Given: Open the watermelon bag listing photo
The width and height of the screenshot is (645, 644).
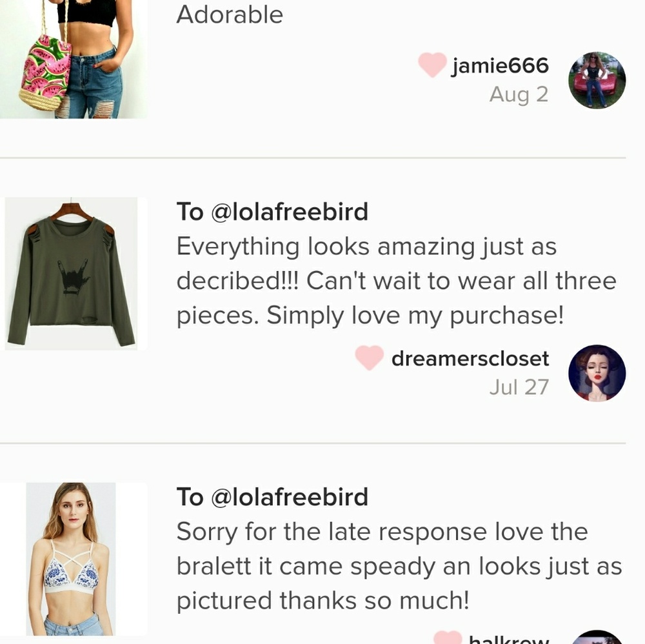Looking at the screenshot, I should (73, 59).
